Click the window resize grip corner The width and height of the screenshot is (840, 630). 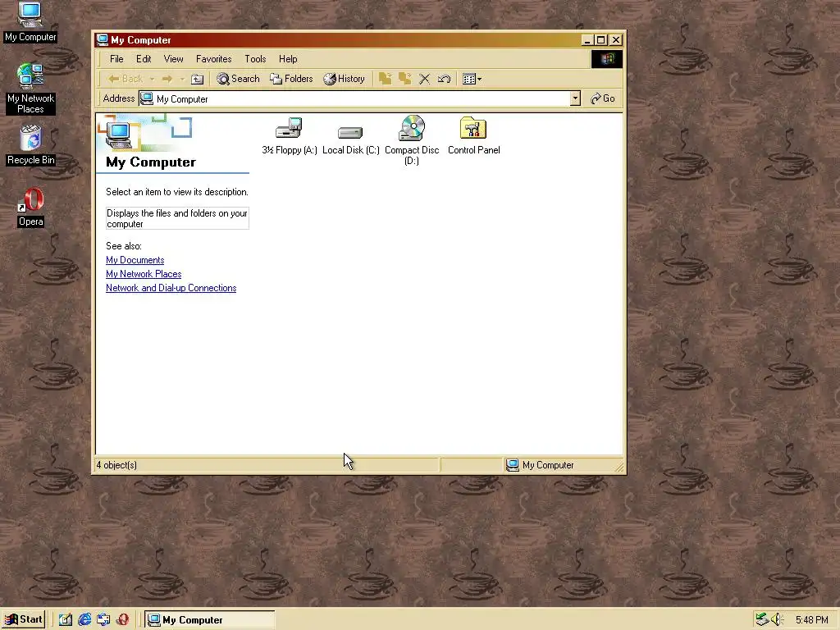tap(619, 467)
